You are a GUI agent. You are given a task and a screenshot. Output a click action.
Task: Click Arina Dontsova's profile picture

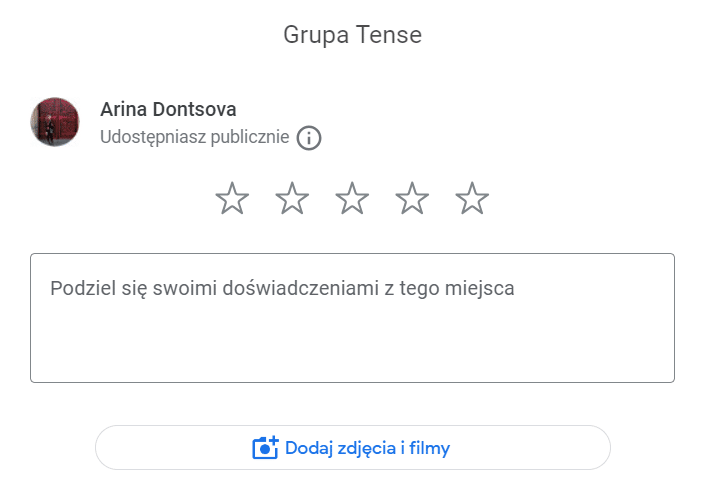coord(55,122)
